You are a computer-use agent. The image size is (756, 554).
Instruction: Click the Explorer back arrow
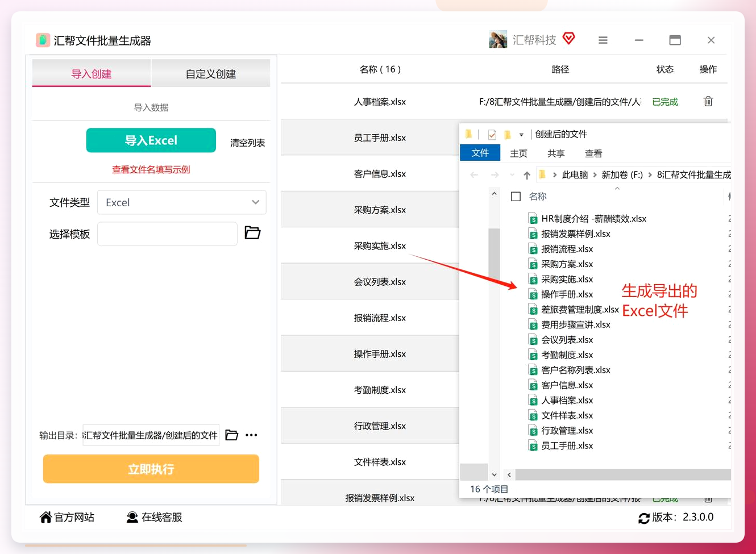[474, 175]
